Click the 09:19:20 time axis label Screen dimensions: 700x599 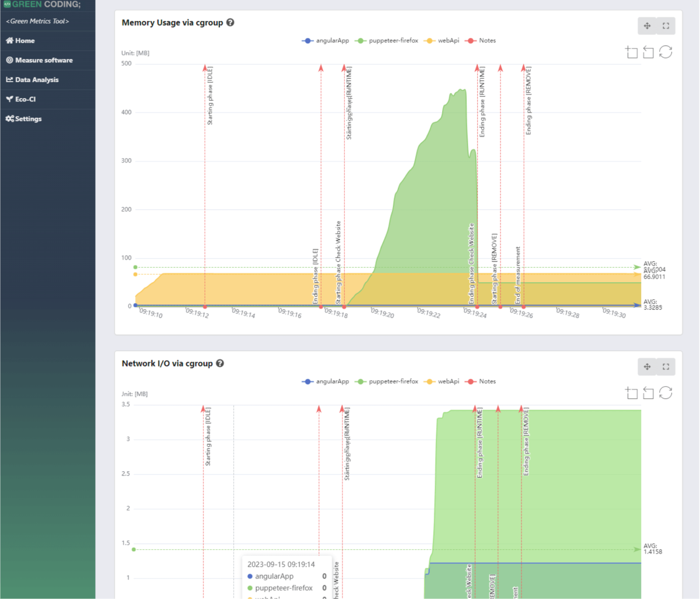pyautogui.click(x=383, y=313)
